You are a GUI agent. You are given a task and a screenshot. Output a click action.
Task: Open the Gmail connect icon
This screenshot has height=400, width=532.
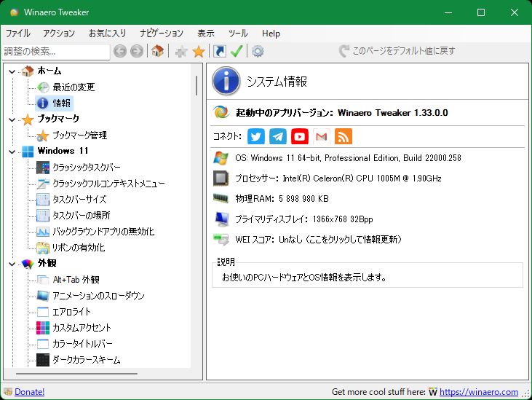tap(321, 136)
